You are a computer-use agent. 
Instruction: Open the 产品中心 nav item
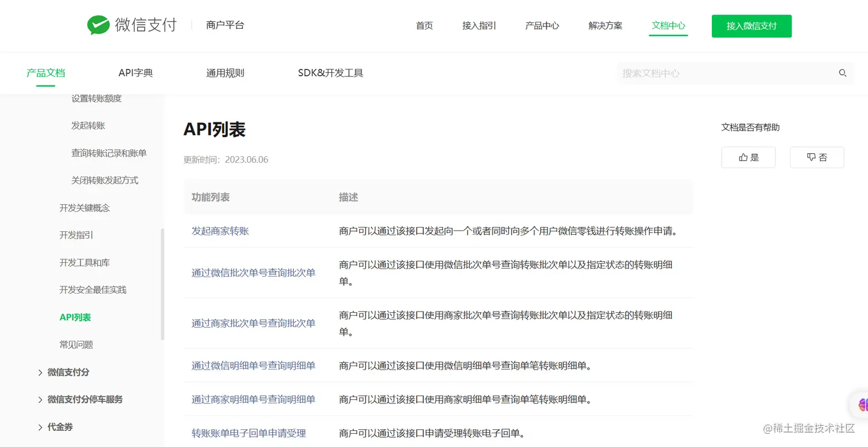tap(542, 26)
